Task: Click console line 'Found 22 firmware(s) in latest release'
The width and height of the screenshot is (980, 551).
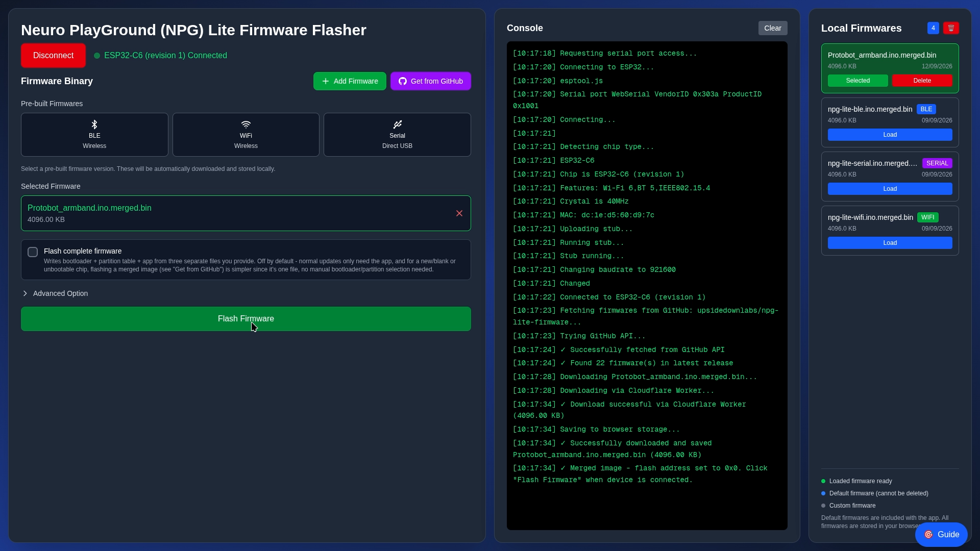Action: 623,363
